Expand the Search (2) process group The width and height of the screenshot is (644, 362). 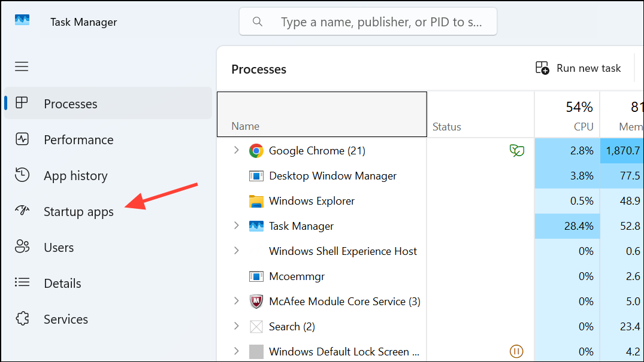(236, 326)
